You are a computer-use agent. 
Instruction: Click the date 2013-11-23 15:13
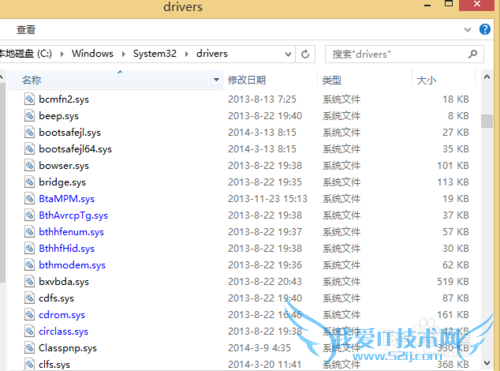[x=267, y=199]
